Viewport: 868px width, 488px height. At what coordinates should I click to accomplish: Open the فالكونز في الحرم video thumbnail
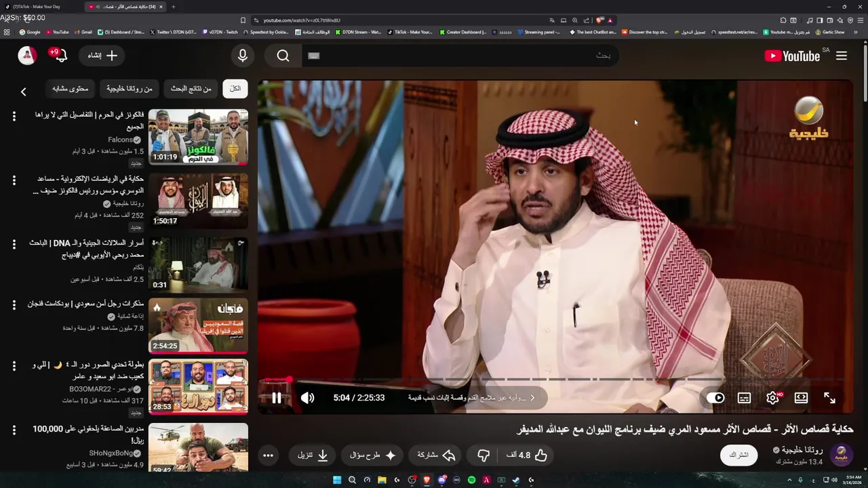[x=198, y=137]
